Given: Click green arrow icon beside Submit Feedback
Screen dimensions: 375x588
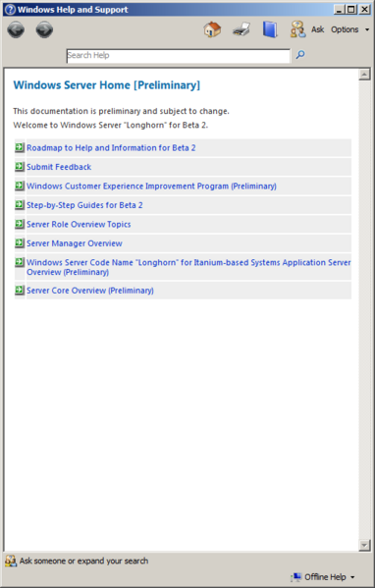Looking at the screenshot, I should [20, 166].
